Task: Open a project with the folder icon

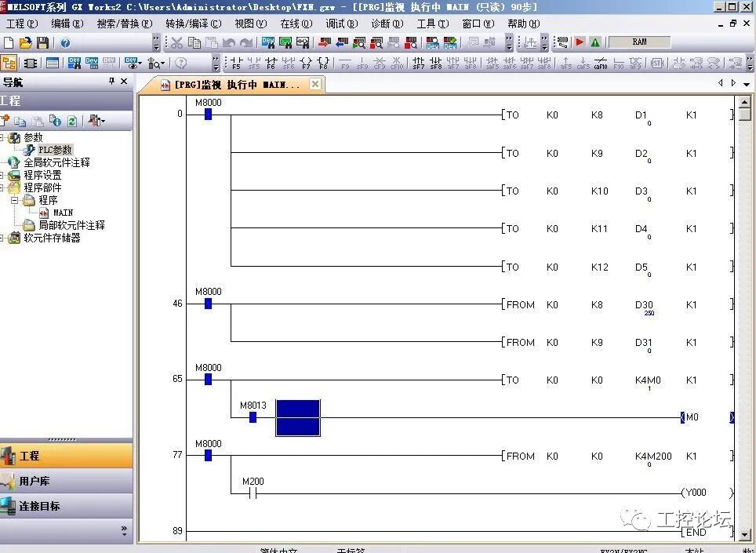Action: click(25, 43)
